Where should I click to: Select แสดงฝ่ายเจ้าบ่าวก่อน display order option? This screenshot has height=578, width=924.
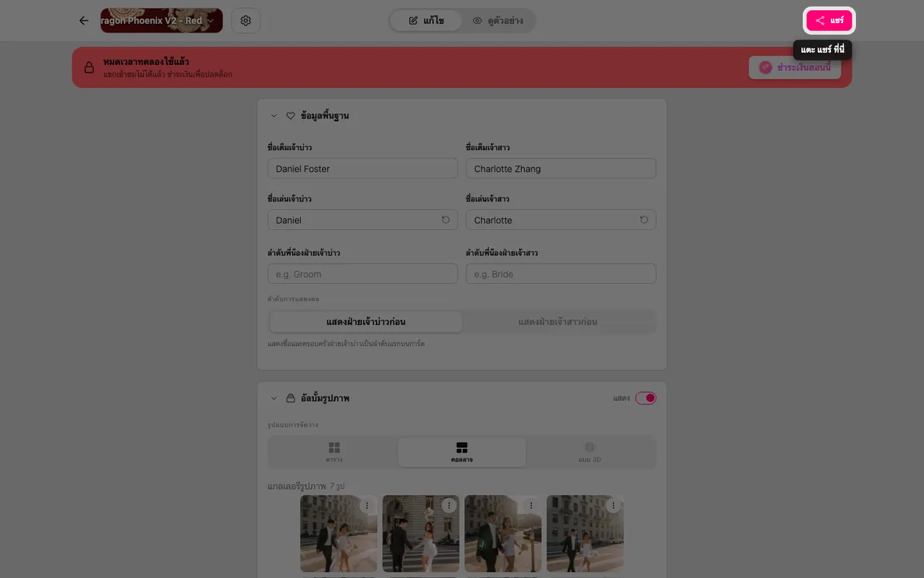point(366,322)
